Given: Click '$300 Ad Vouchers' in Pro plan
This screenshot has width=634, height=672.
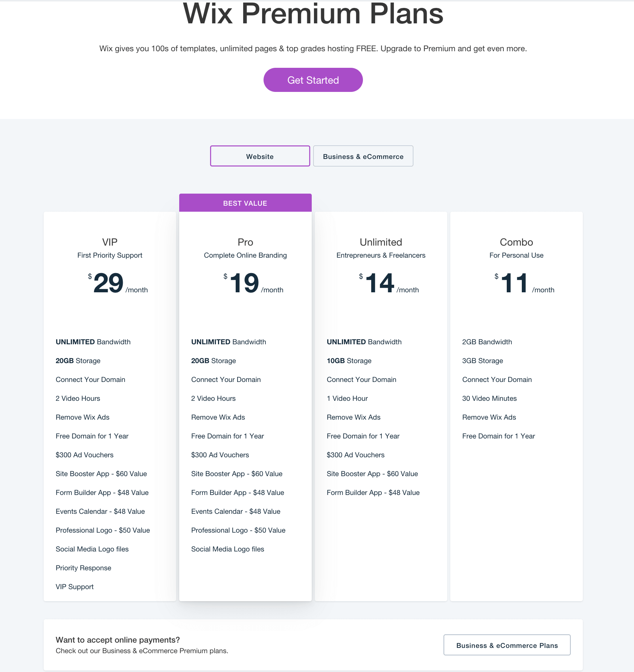Looking at the screenshot, I should 220,455.
